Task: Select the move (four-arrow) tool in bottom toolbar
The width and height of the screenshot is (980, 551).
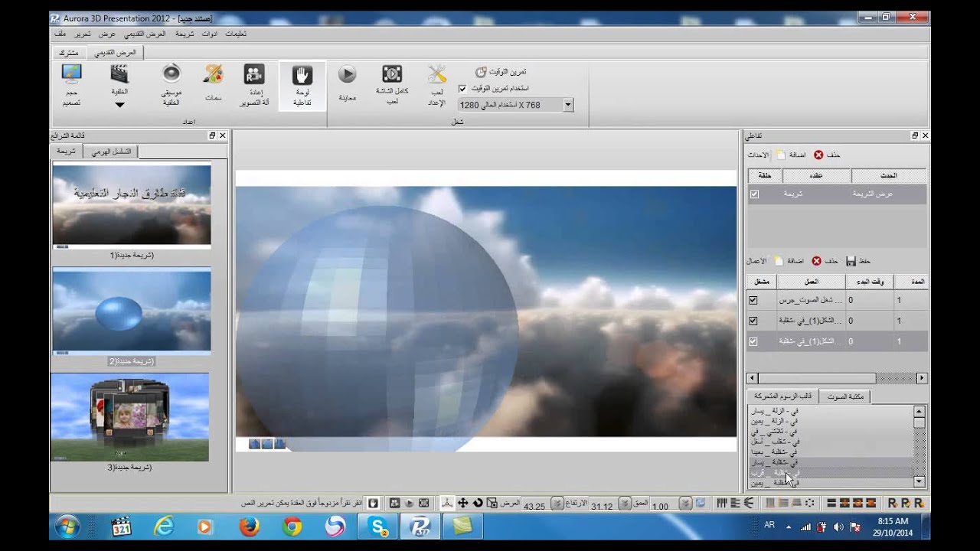Action: pyautogui.click(x=462, y=503)
